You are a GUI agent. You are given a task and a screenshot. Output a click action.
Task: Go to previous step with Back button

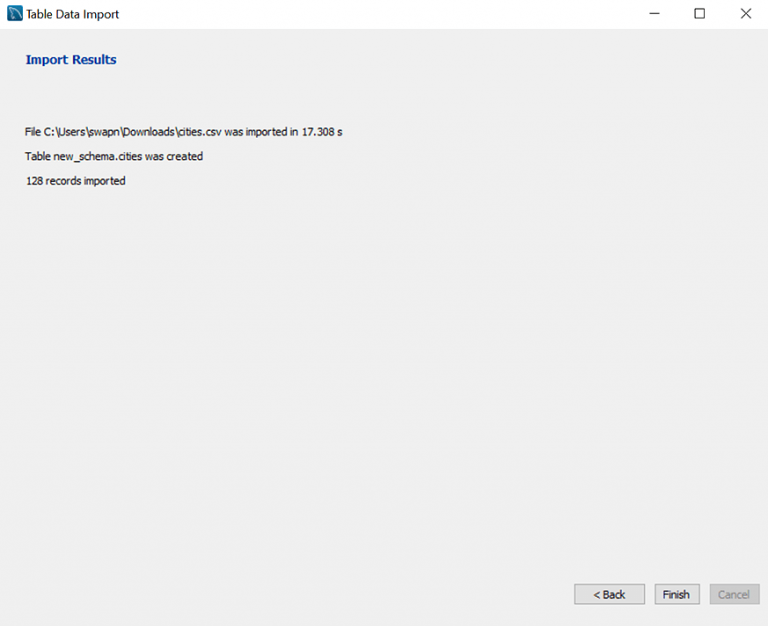609,594
